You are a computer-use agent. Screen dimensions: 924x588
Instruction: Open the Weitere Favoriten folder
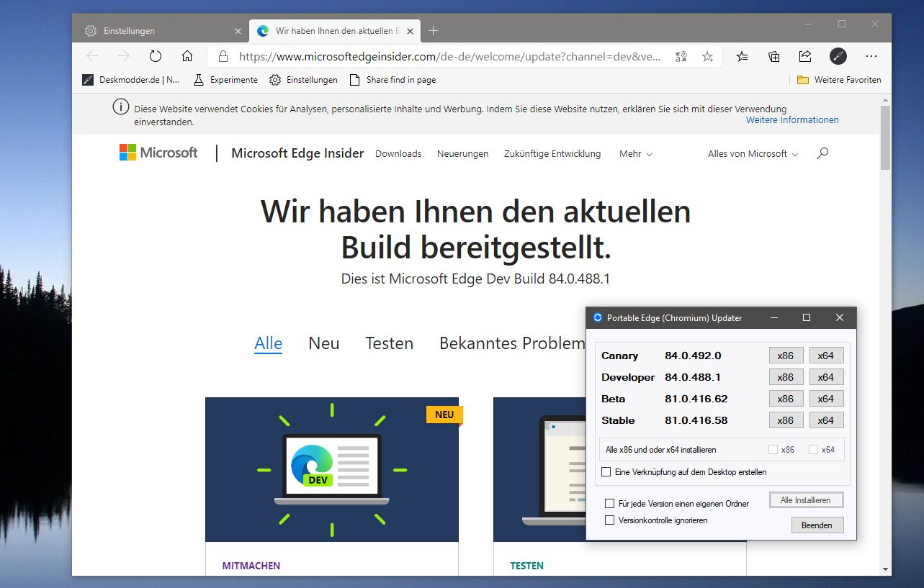[839, 80]
